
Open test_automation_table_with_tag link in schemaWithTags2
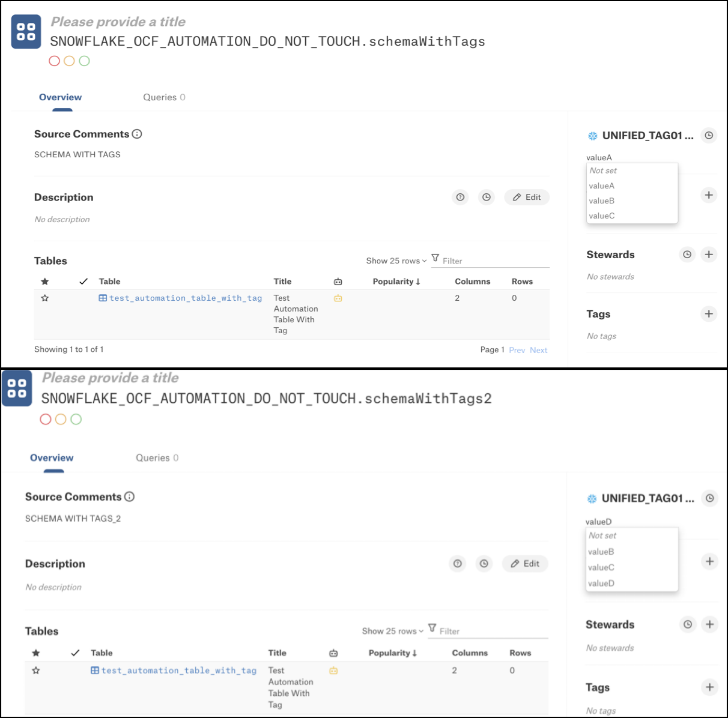click(x=179, y=670)
